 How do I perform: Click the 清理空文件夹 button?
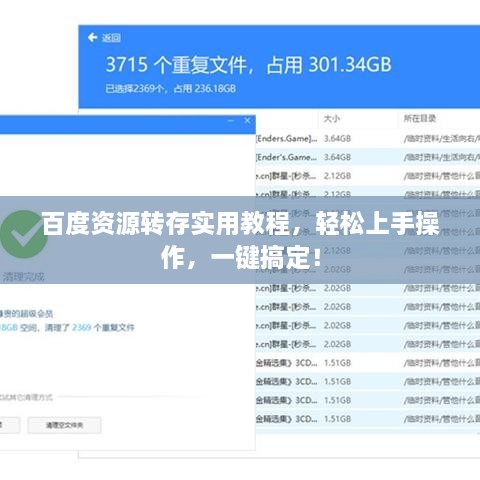(64, 425)
